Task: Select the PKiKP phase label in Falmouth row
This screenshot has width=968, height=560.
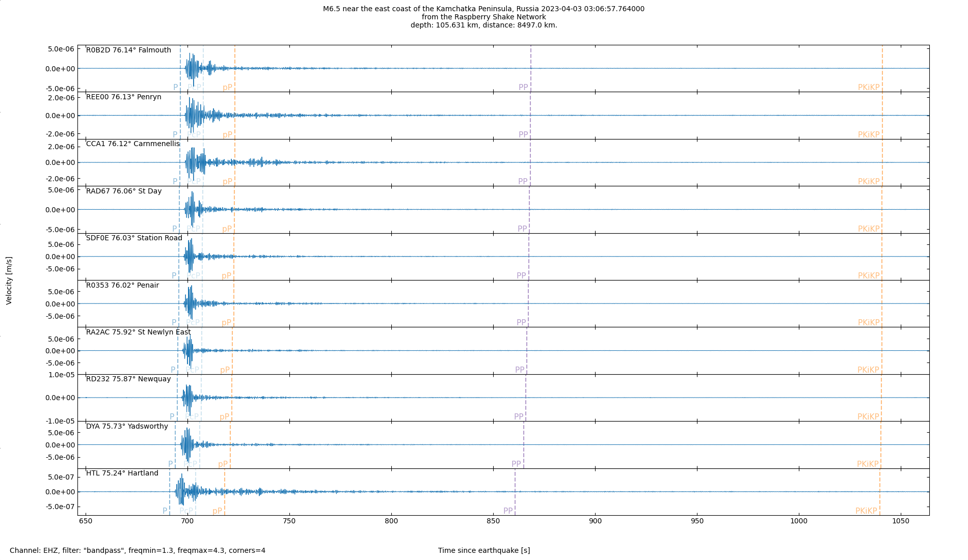Action: click(869, 88)
